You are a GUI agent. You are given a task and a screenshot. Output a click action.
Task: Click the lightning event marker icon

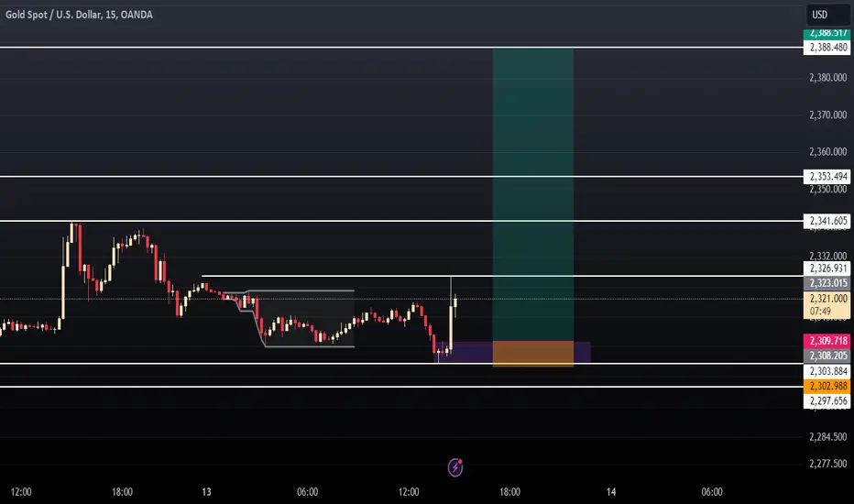455,467
